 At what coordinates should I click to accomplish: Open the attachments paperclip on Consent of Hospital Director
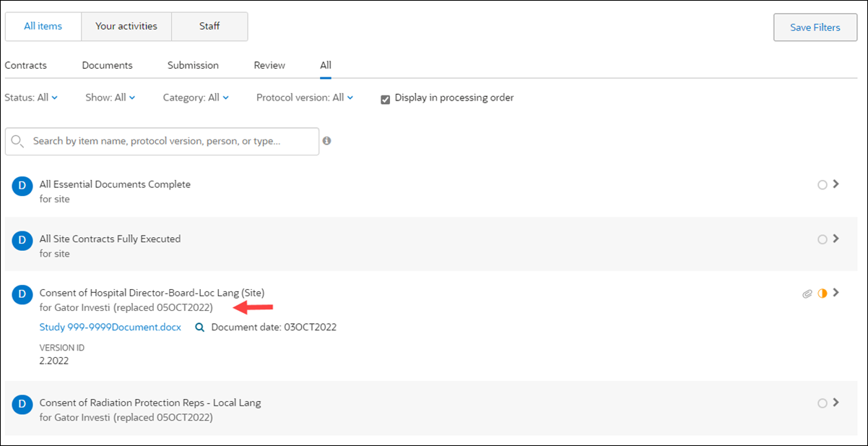pyautogui.click(x=807, y=293)
